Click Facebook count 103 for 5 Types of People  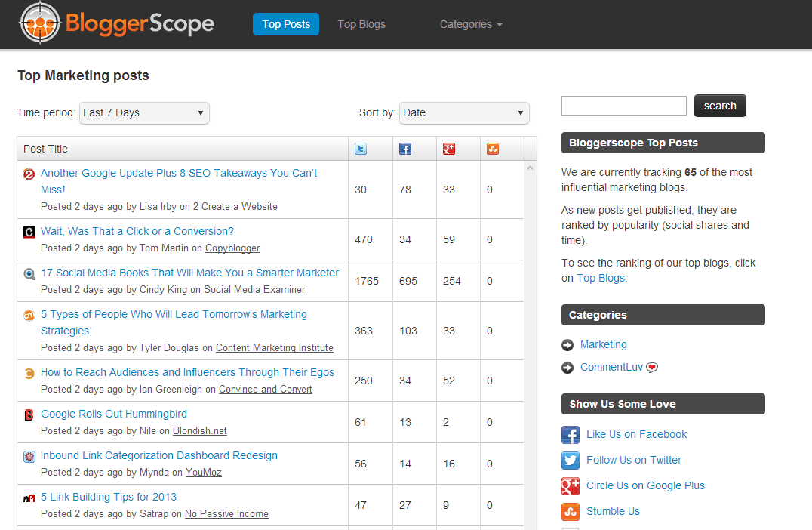408,331
